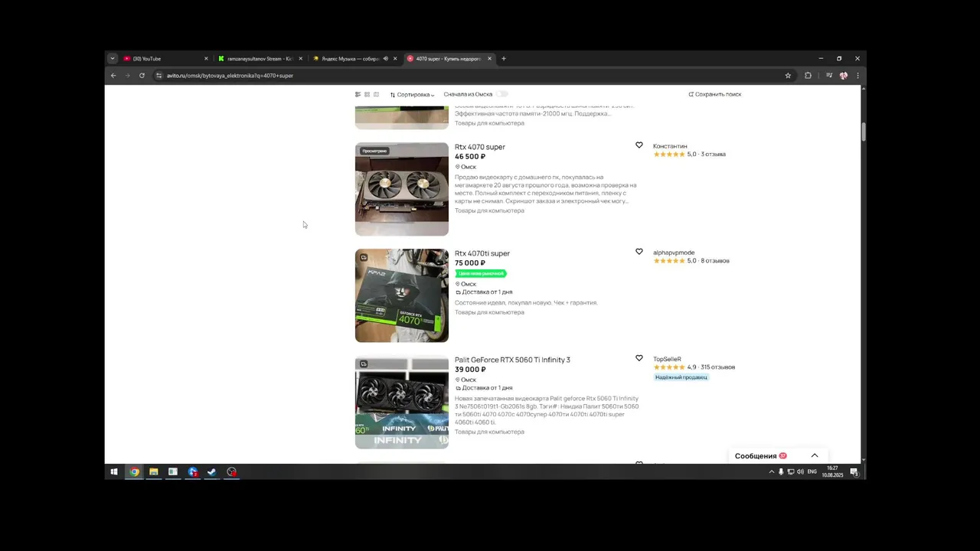The width and height of the screenshot is (980, 551).
Task: Open Chrome from the taskbar
Action: click(134, 472)
